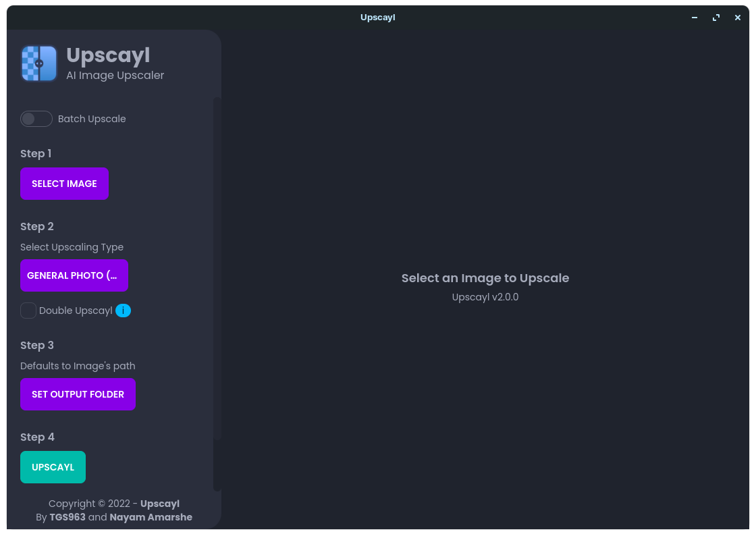Open the Double Upscayl info tooltip icon
Viewport: 756px width, 536px height.
coord(123,311)
